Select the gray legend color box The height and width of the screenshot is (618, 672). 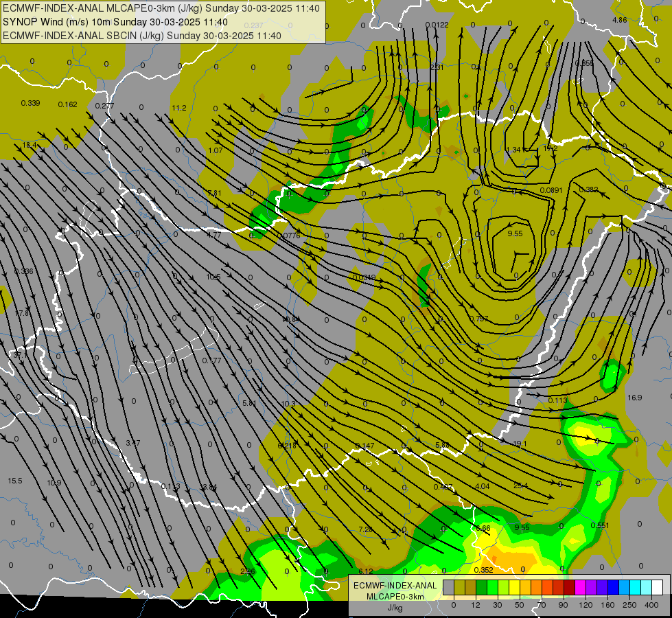[x=449, y=587]
